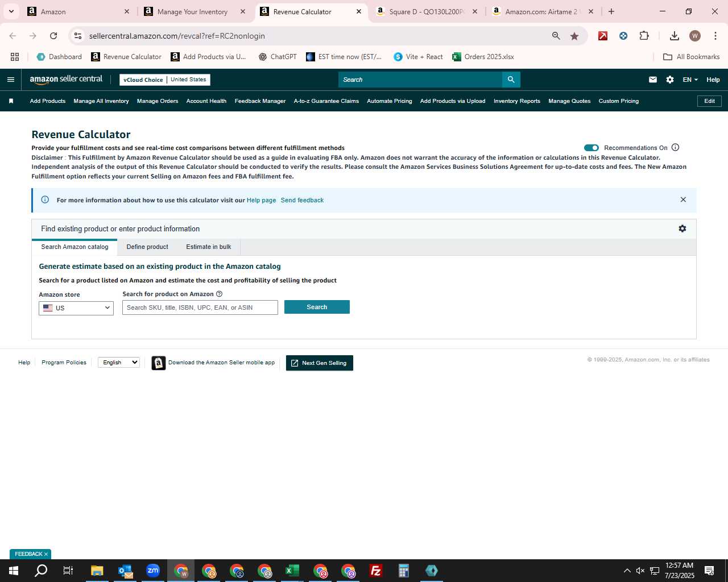Open Chrome three-dot menu

click(x=715, y=36)
